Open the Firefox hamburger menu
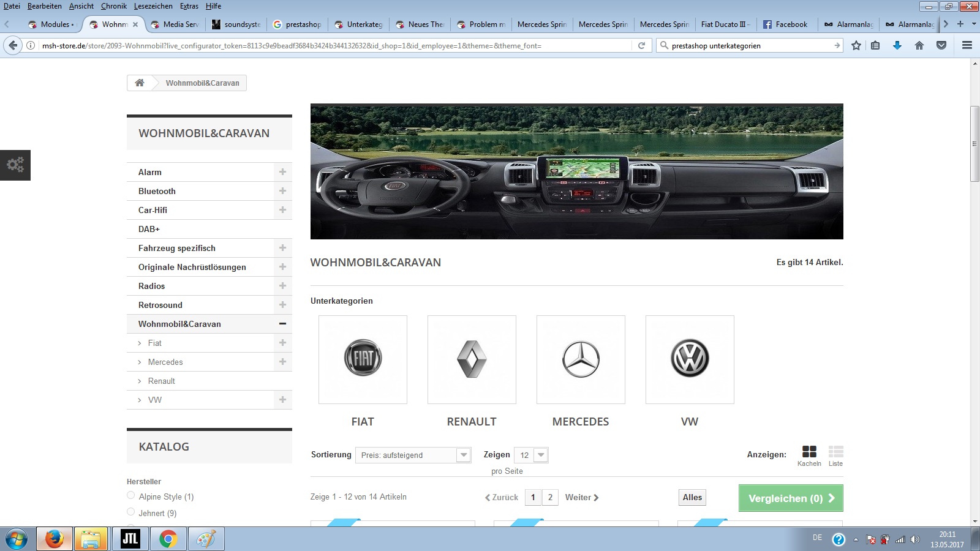Viewport: 980px width, 551px height. click(x=967, y=45)
